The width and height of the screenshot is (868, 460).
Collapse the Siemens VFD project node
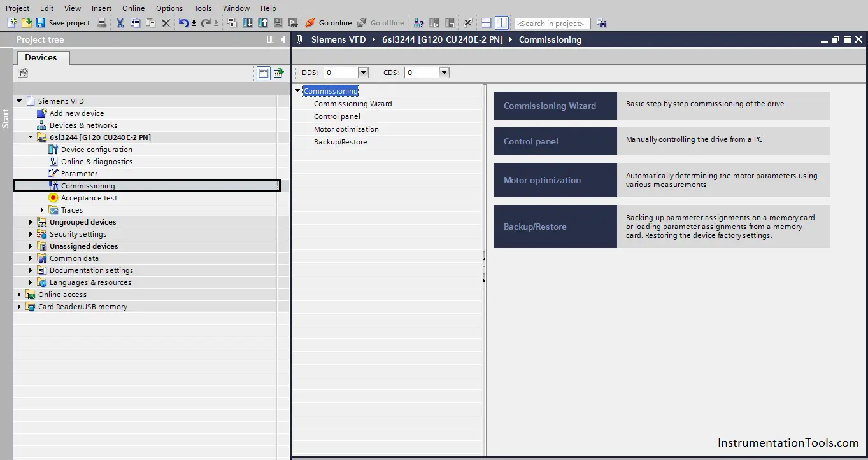point(19,101)
